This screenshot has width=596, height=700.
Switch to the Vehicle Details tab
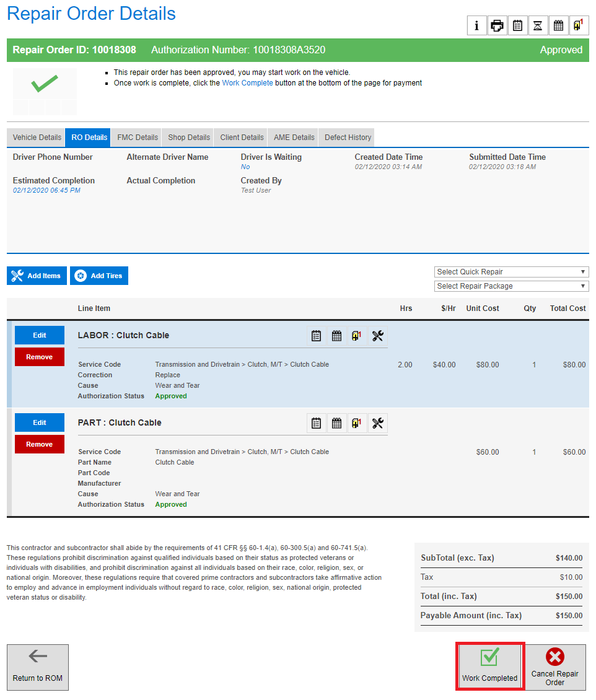point(35,137)
